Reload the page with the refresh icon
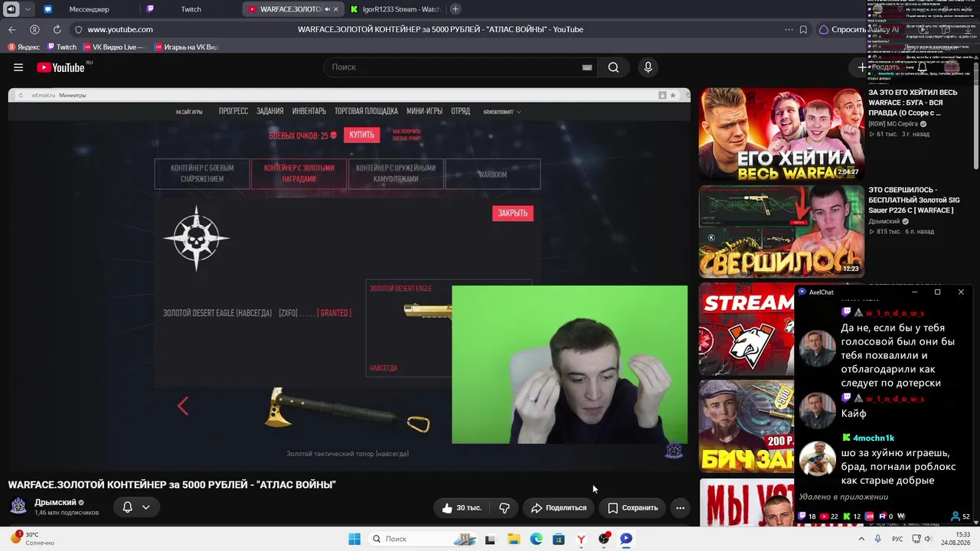Viewport: 980px width, 551px height. pyautogui.click(x=57, y=29)
